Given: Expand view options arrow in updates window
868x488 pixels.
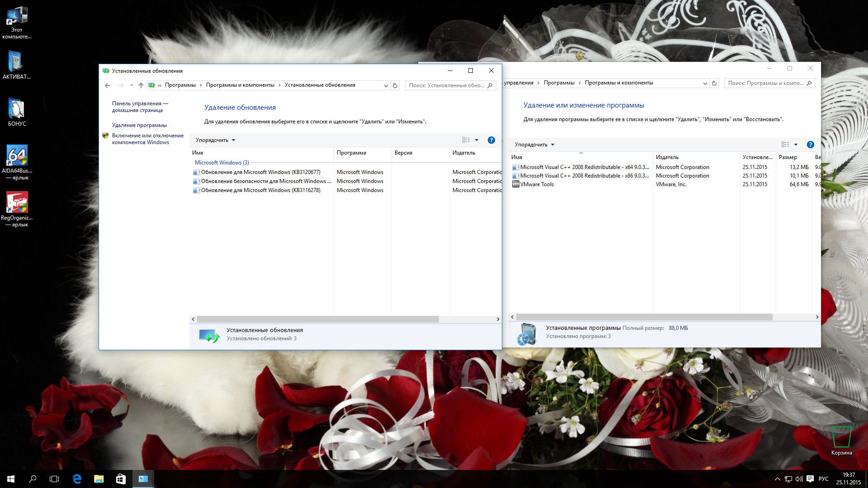Looking at the screenshot, I should (476, 140).
